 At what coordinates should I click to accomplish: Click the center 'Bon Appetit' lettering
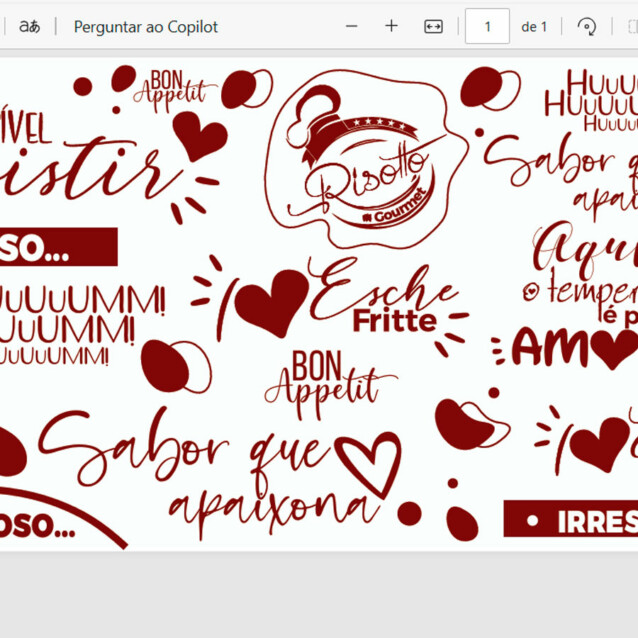(x=322, y=382)
